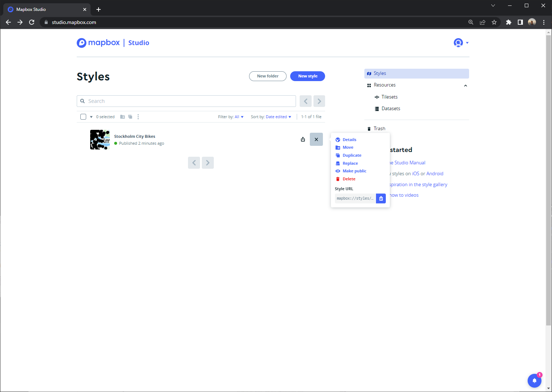Click the New style button

coord(308,76)
